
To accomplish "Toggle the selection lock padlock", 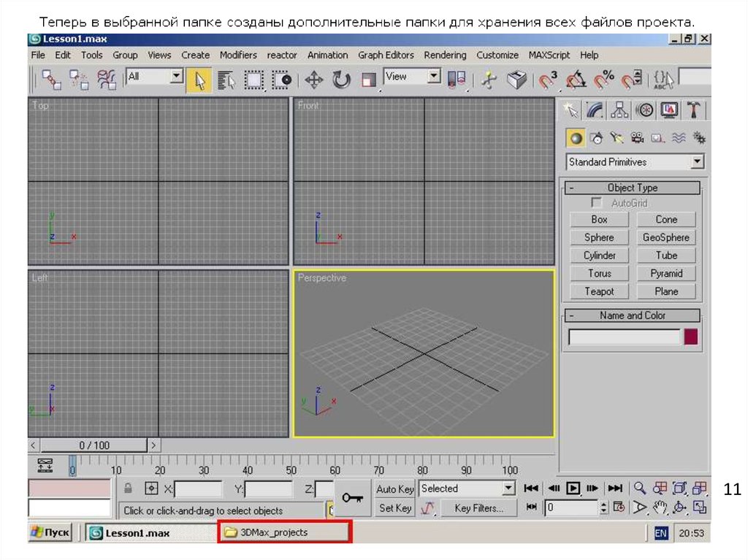I will click(128, 489).
